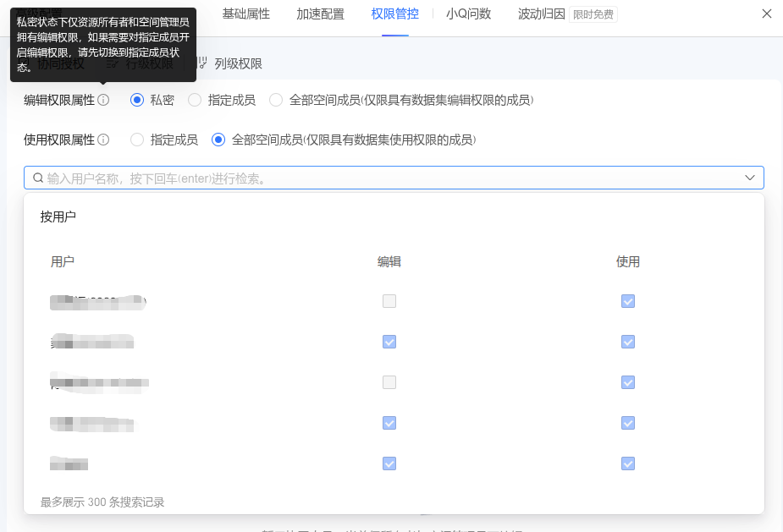Switch to the 加速配置 tab
783x532 pixels.
(320, 14)
